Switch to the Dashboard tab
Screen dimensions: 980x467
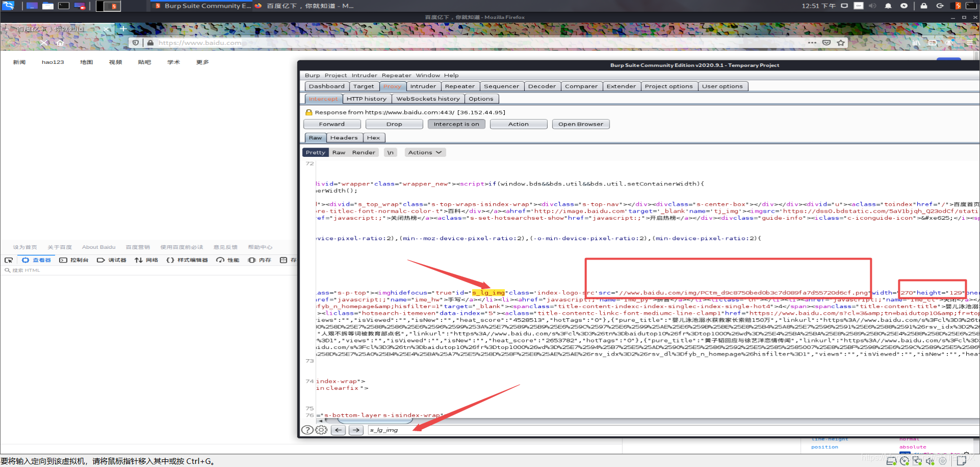[327, 86]
